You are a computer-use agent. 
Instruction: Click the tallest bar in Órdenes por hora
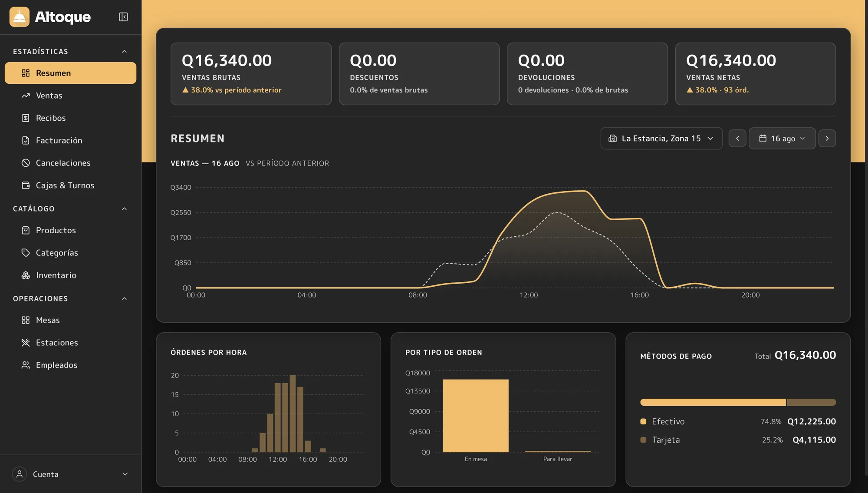[293, 414]
